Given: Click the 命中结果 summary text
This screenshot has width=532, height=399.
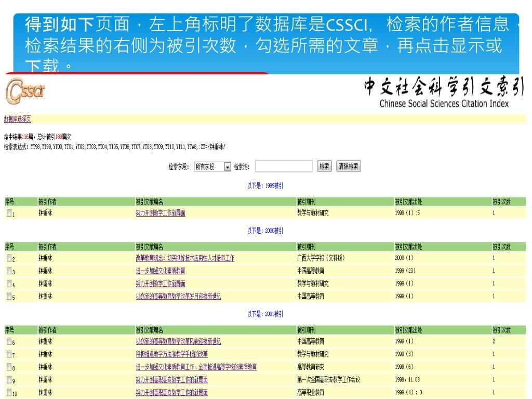Looking at the screenshot, I should 37,137.
